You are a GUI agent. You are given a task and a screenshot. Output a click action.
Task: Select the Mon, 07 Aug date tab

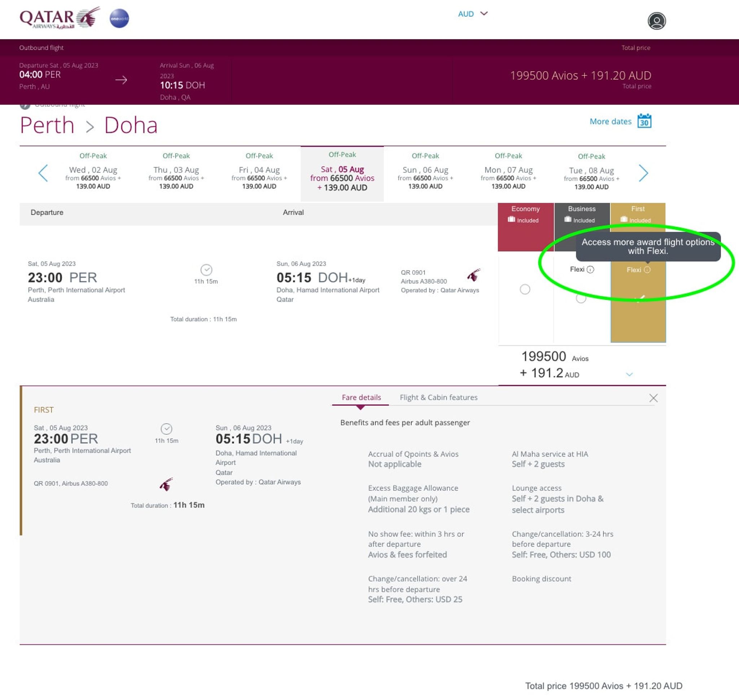508,173
